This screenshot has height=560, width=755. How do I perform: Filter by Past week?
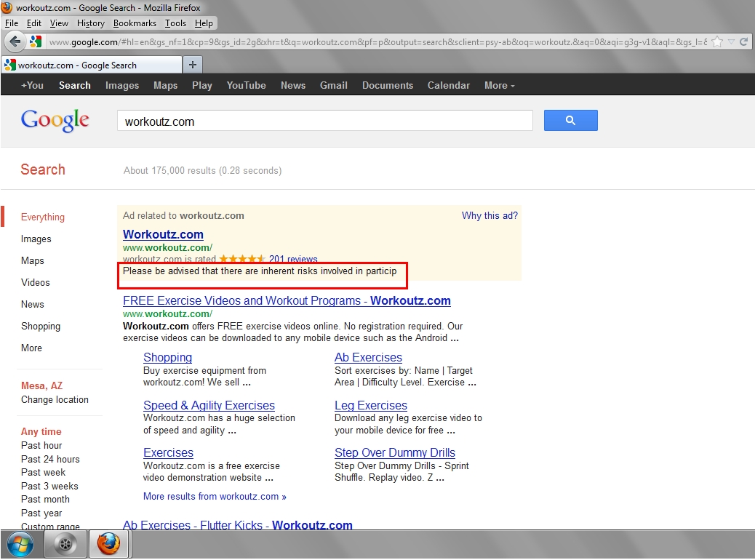coord(43,473)
